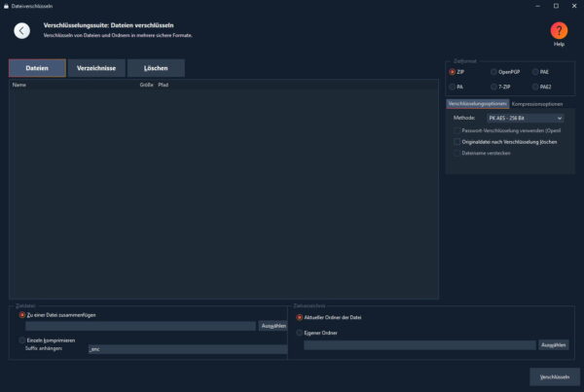584x392 pixels.
Task: Click the Verzeichnisse button
Action: [x=96, y=68]
